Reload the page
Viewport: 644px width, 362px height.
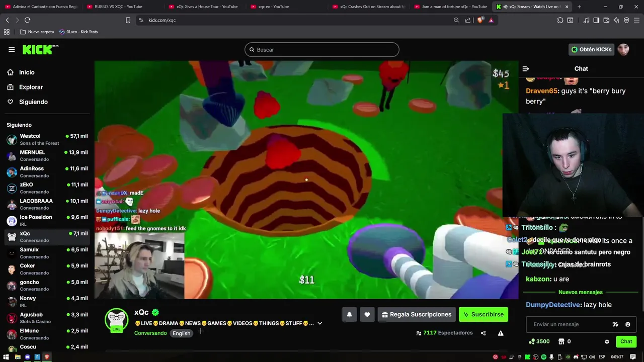click(27, 20)
